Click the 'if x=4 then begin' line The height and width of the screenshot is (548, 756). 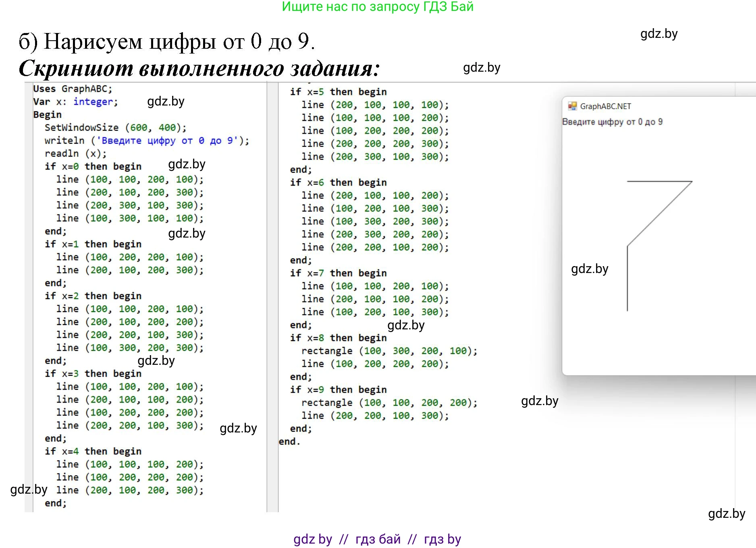[x=93, y=451]
